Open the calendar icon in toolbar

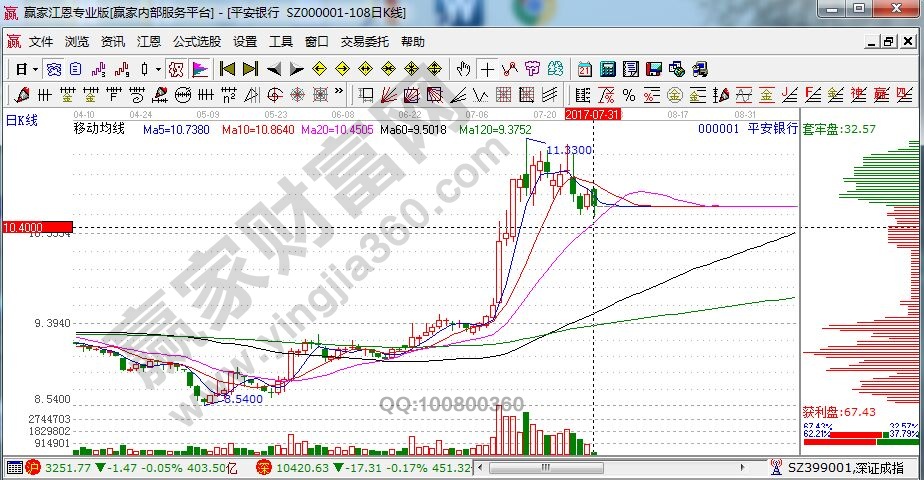pyautogui.click(x=584, y=69)
